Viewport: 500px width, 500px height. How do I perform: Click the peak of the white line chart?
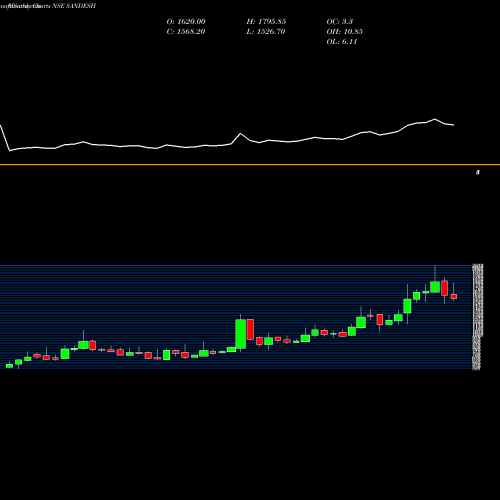pyautogui.click(x=435, y=119)
